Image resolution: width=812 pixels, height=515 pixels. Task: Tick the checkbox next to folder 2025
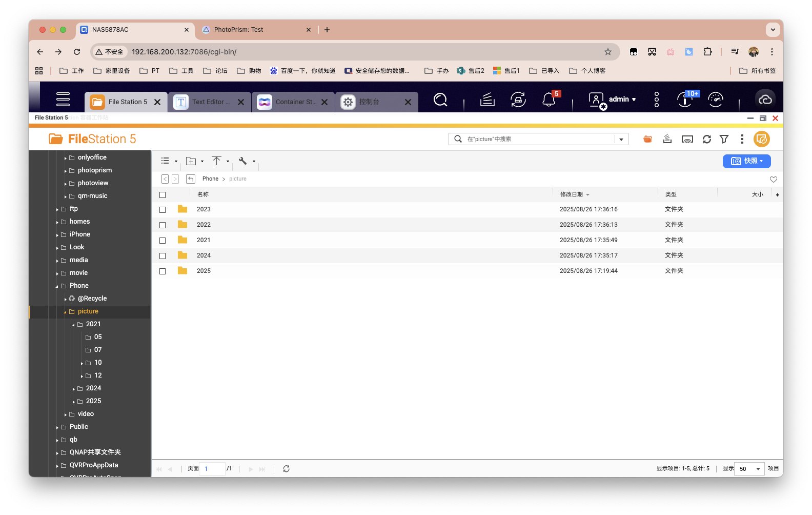tap(163, 271)
